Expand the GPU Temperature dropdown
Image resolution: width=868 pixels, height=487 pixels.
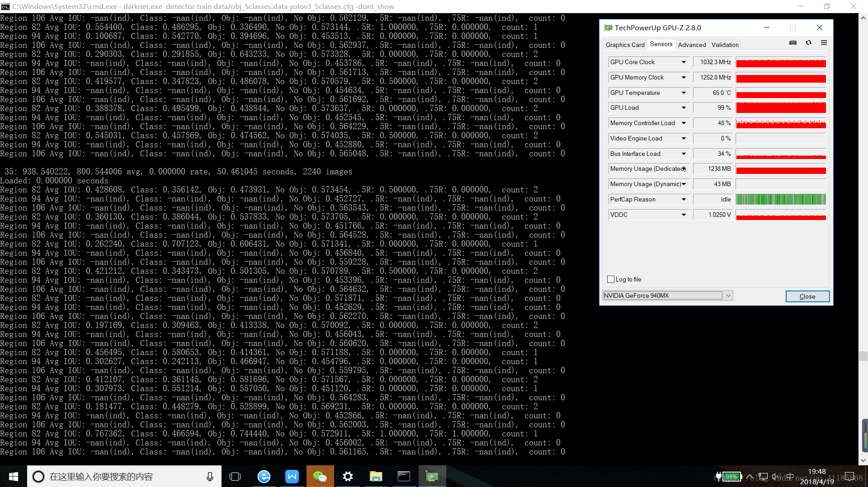pos(684,93)
